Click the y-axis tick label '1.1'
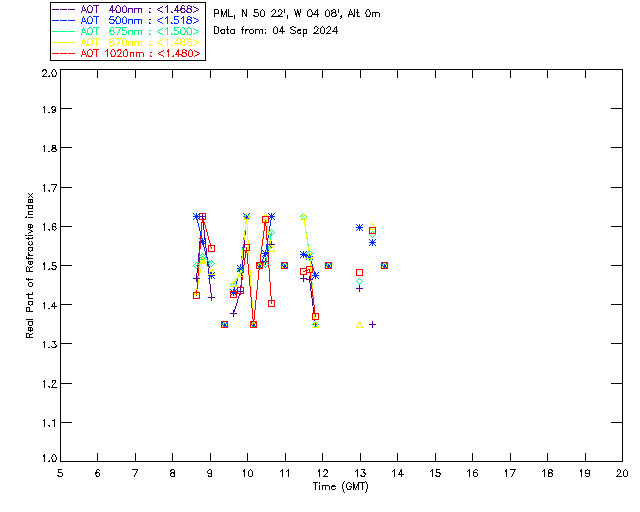The height and width of the screenshot is (512, 640). [49, 423]
